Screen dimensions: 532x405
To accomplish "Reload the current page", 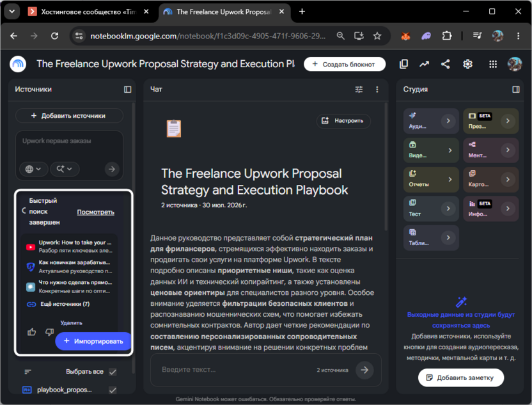I will [54, 36].
